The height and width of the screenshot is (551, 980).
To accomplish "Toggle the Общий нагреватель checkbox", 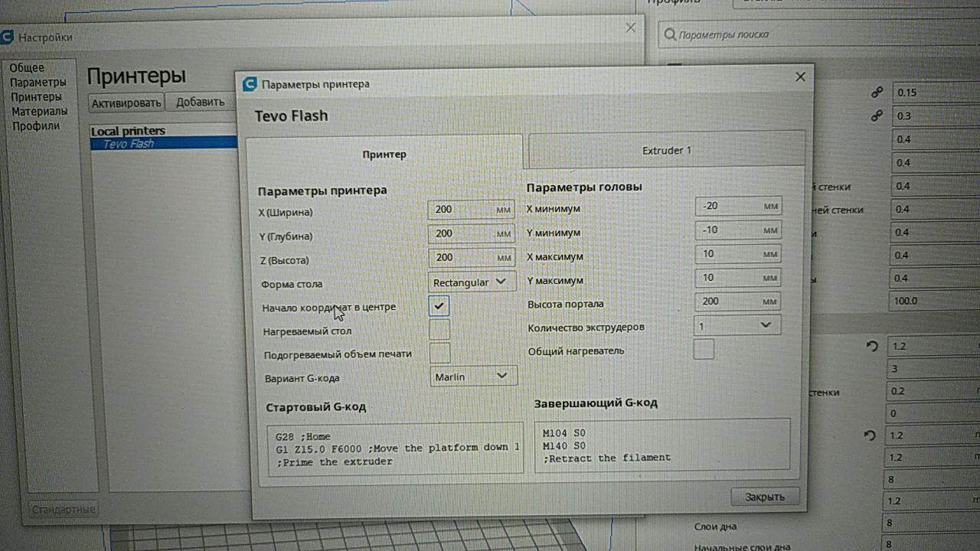I will click(x=704, y=349).
